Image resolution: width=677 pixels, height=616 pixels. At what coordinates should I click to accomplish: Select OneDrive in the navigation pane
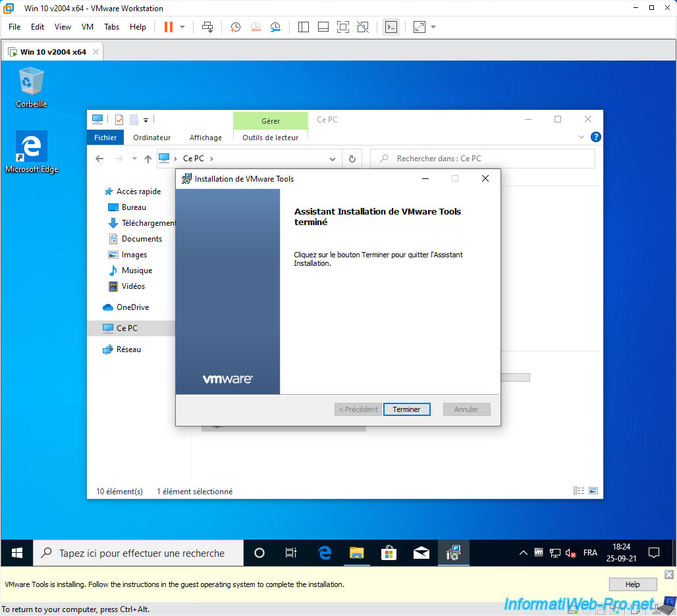pos(126,307)
